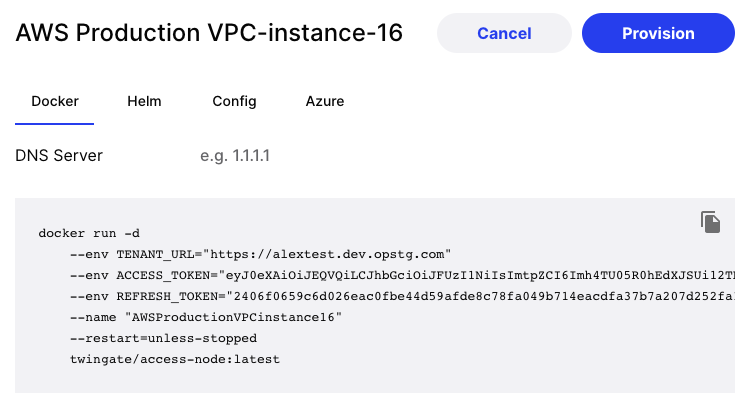Go to the Azure tab
Viewport: 750px width, 411px height.
tap(325, 101)
